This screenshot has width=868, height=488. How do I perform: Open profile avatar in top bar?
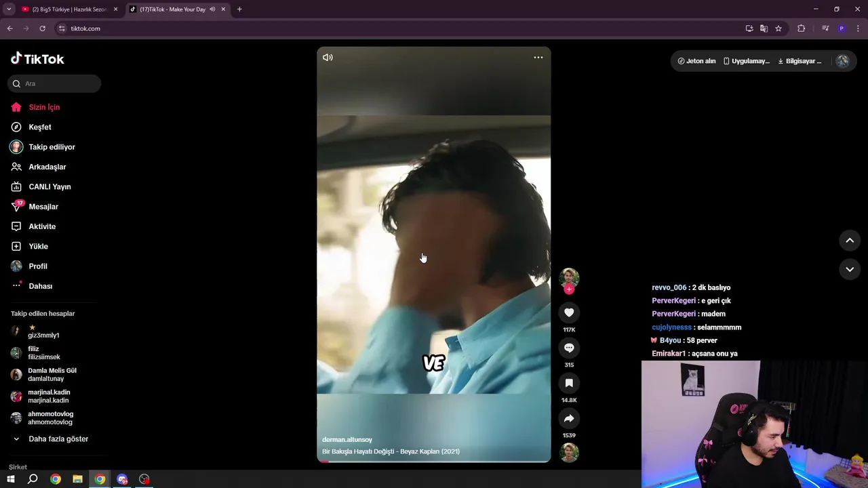[x=842, y=61]
